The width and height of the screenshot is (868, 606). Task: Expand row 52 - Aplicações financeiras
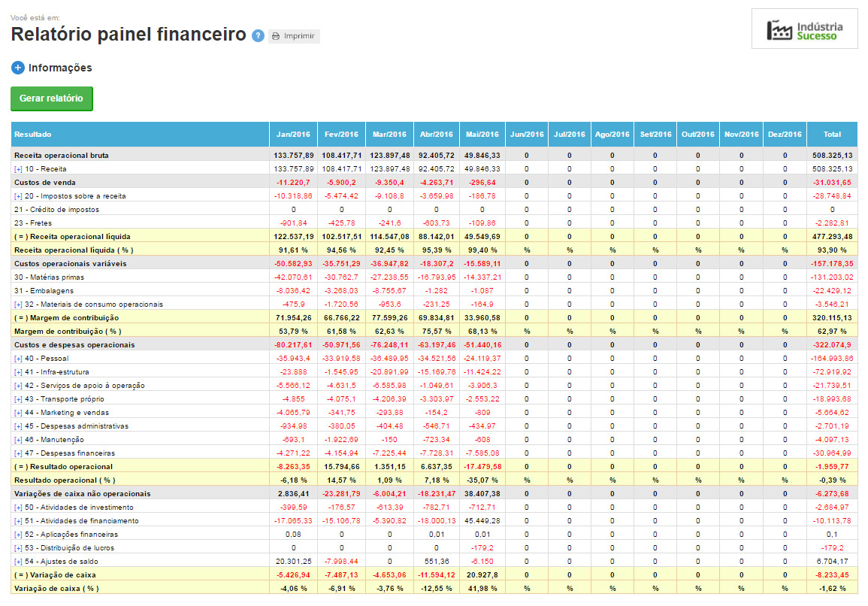18,535
